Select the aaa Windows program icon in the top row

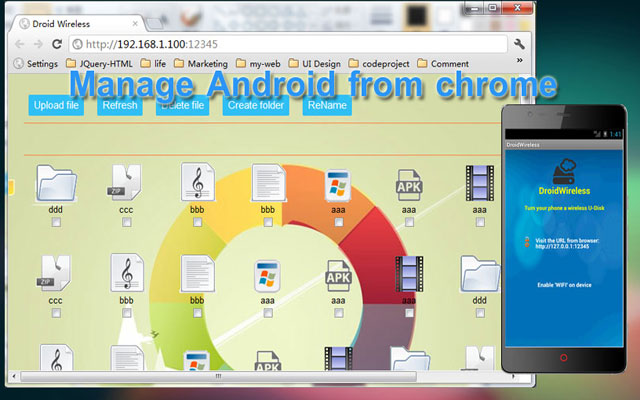click(338, 186)
